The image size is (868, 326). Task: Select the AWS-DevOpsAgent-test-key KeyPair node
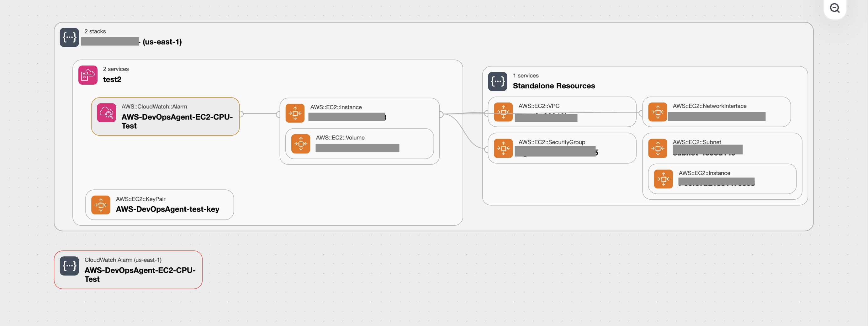(x=167, y=209)
